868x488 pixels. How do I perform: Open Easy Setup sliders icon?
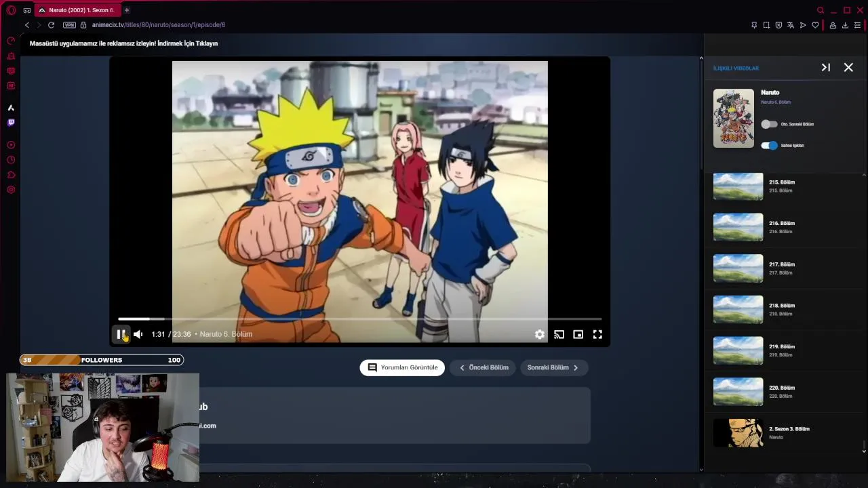[857, 25]
